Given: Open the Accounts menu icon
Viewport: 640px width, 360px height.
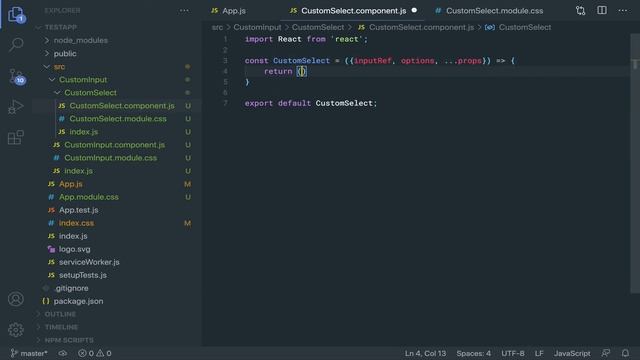Looking at the screenshot, I should coord(16,299).
